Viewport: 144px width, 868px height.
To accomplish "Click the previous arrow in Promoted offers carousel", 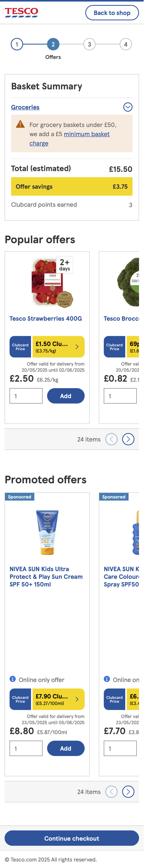I will [x=111, y=792].
